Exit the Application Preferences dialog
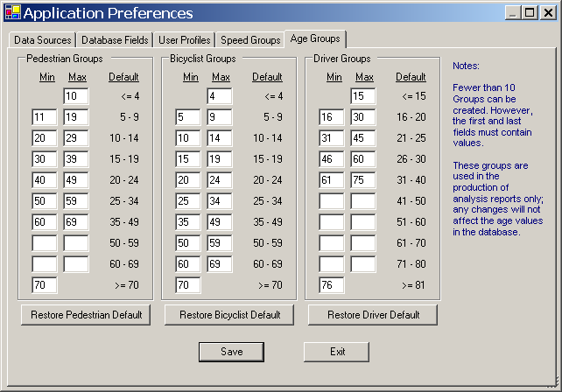This screenshot has width=562, height=392. [x=337, y=352]
